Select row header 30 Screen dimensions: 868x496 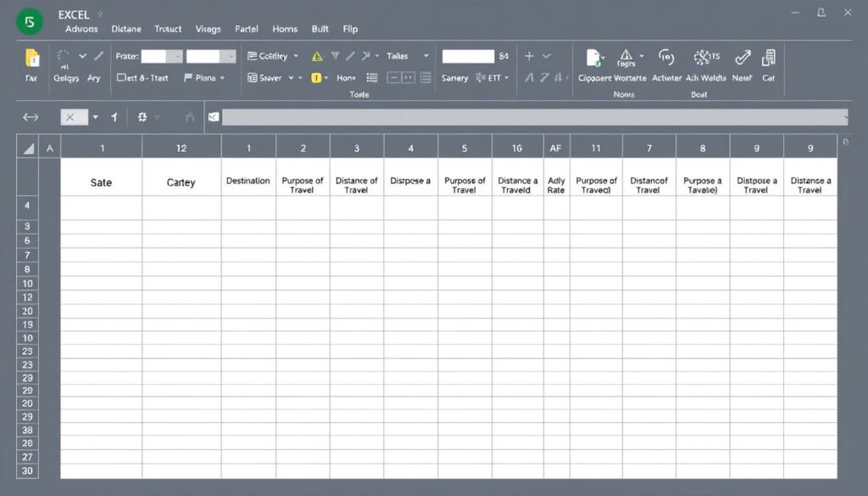pos(28,471)
